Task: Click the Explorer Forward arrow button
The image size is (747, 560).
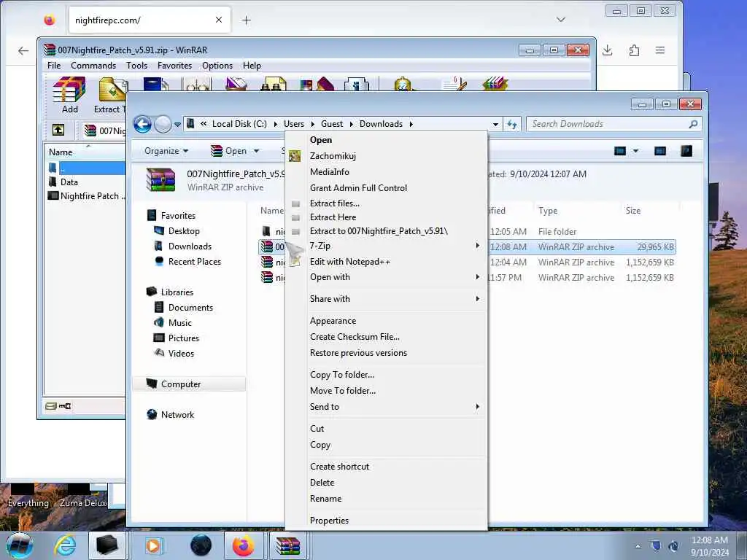Action: pyautogui.click(x=163, y=124)
